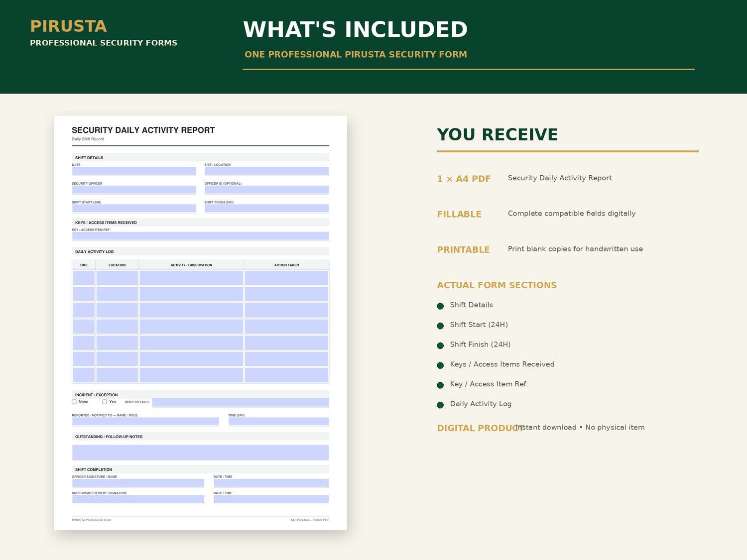This screenshot has height=560, width=747.
Task: Click the DAILY ACTIVITY LOG heading on form
Action: [x=94, y=252]
